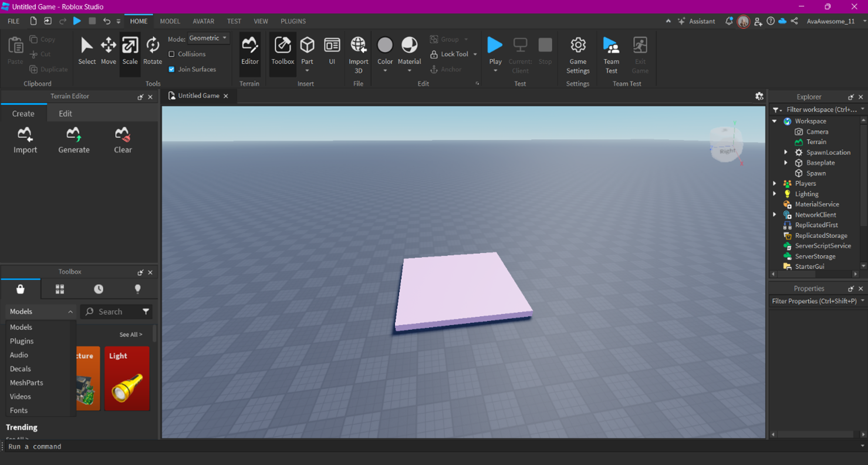Insert a new Part
868x465 pixels.
[307, 49]
